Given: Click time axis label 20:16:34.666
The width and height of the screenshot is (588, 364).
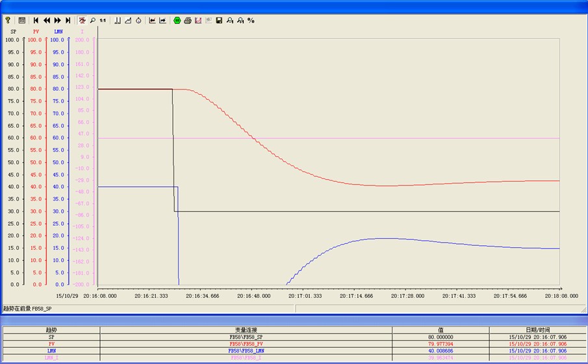Looking at the screenshot, I should point(203,296).
